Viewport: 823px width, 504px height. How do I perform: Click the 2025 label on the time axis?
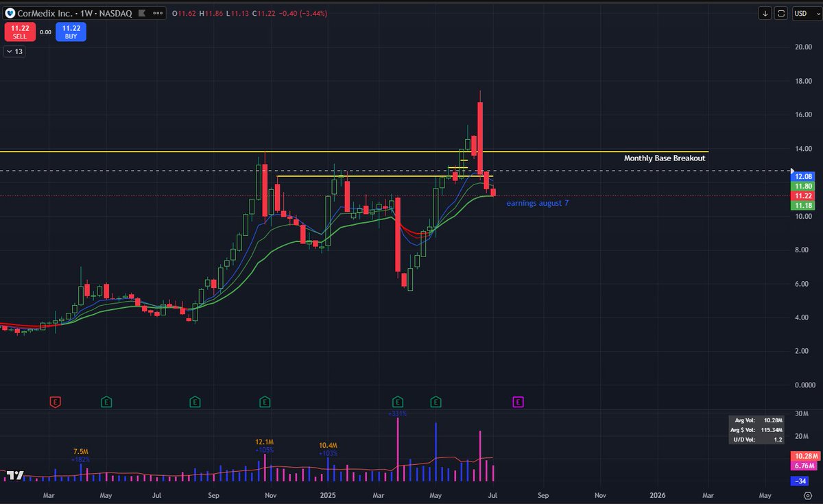327,494
